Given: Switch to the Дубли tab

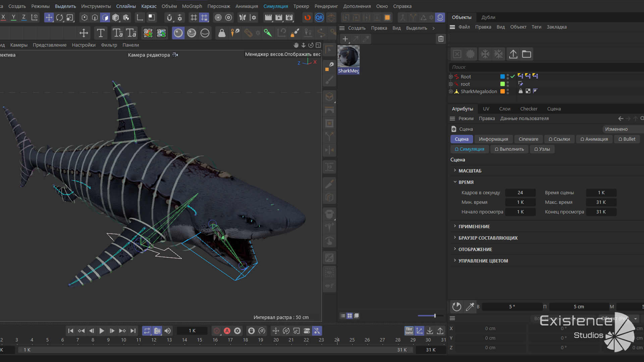Looking at the screenshot, I should pos(488,17).
